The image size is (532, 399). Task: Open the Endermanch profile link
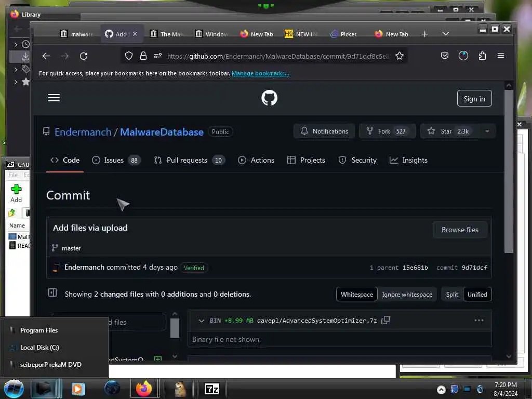pos(83,132)
